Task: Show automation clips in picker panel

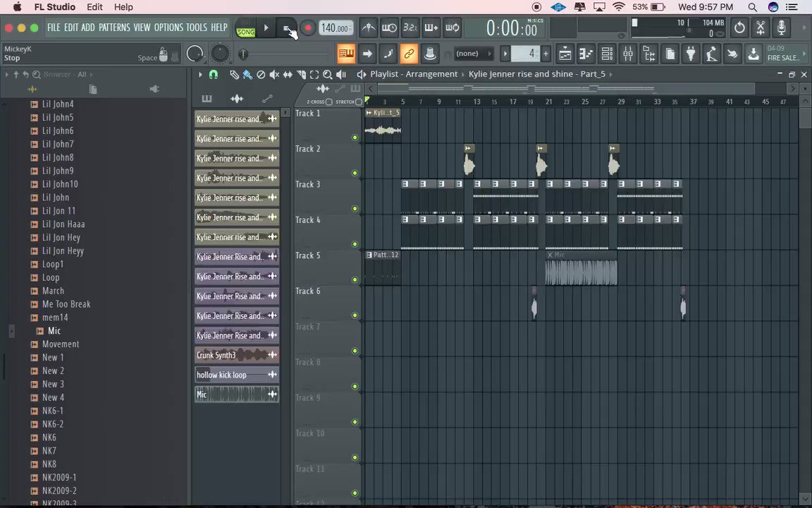Action: [x=267, y=99]
